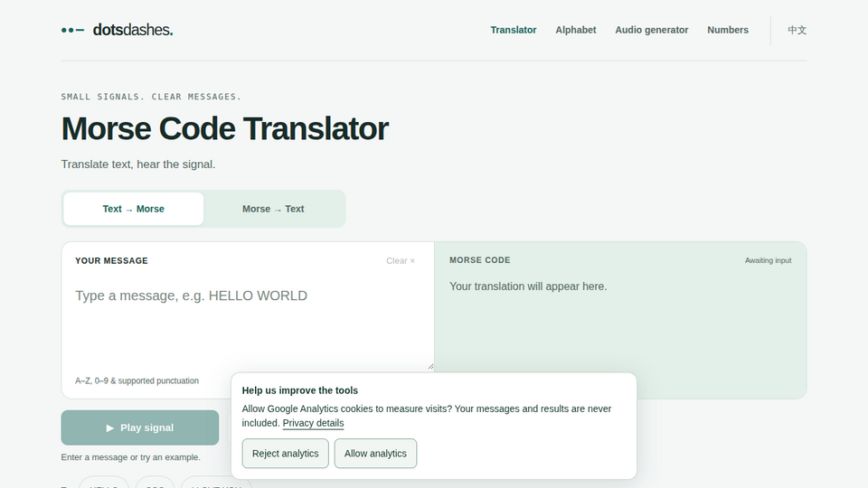
Task: Allow analytics cookies
Action: coord(375,453)
